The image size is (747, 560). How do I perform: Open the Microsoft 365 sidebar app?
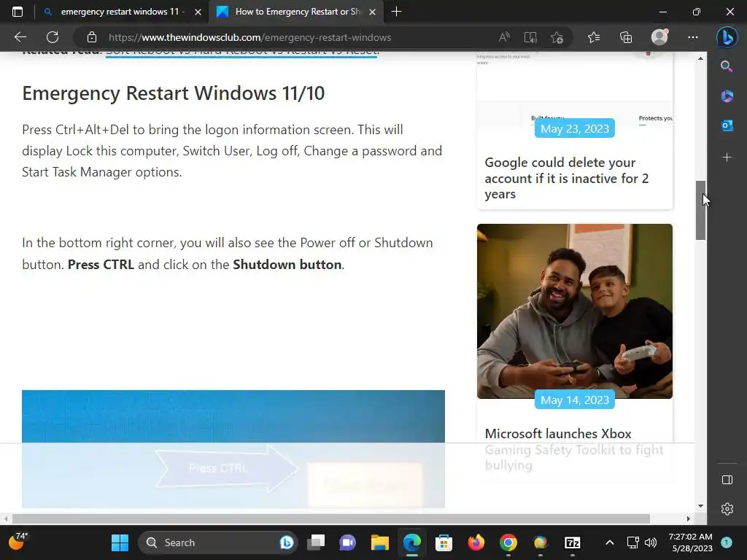727,96
